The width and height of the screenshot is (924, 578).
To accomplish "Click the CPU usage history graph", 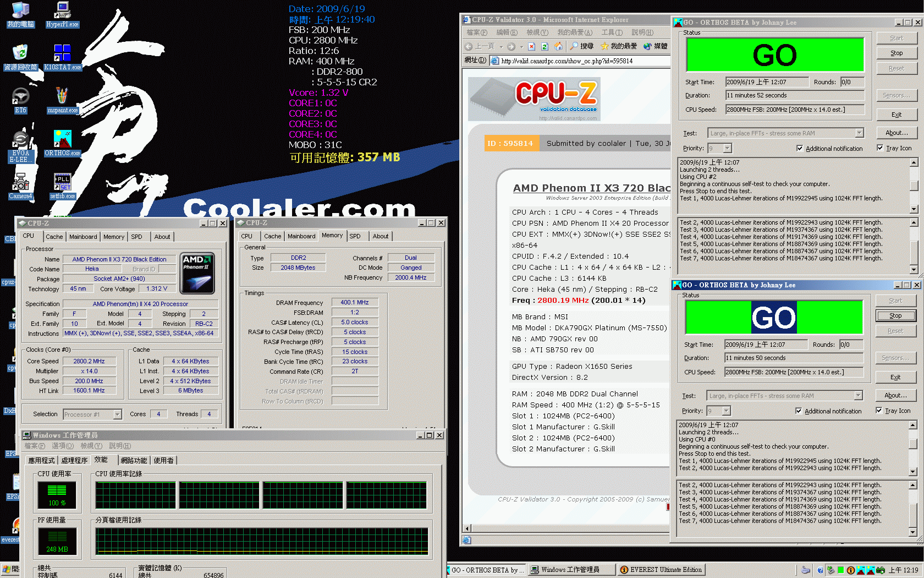I will point(261,495).
